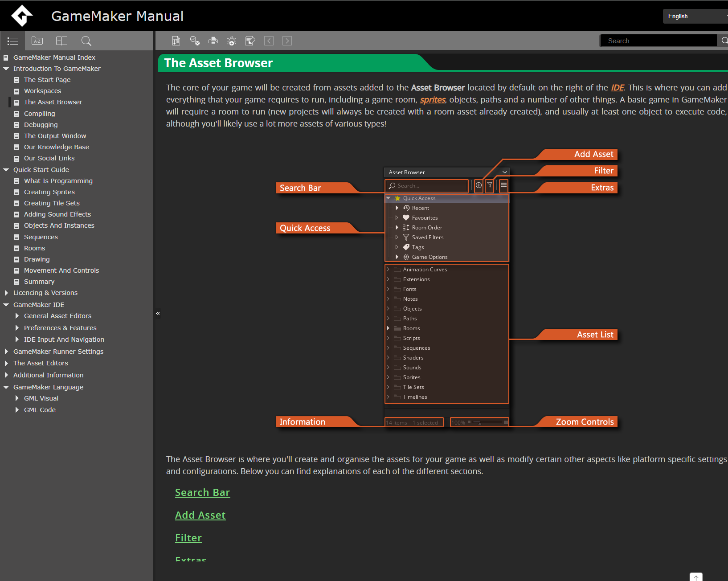This screenshot has width=728, height=581.
Task: Open Objects And Instances topic
Action: (x=59, y=225)
